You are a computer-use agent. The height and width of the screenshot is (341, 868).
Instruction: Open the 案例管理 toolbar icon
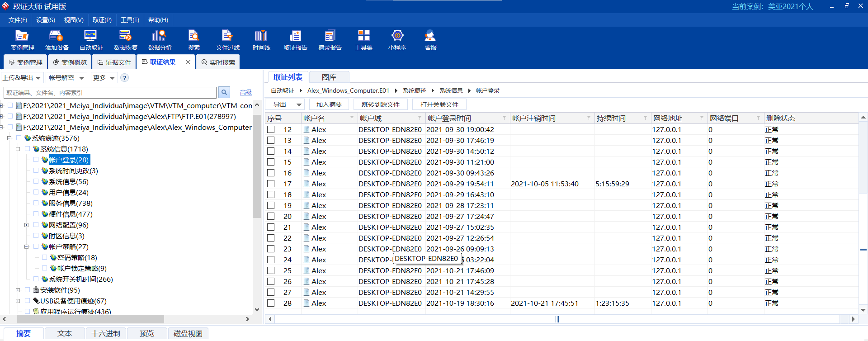[x=22, y=40]
